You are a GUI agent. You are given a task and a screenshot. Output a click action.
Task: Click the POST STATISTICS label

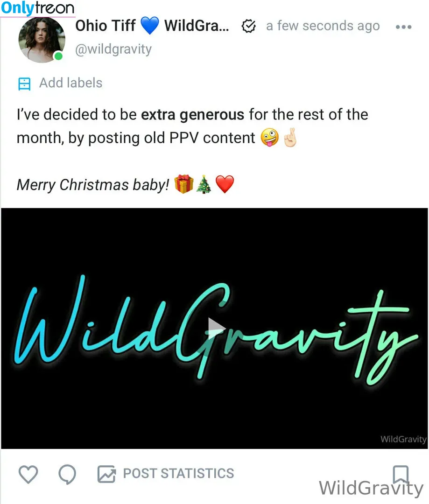click(x=178, y=474)
